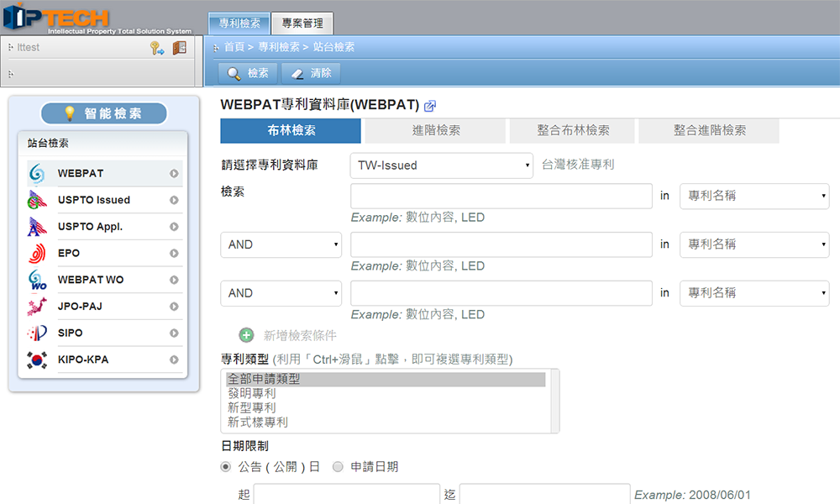The image size is (840, 504).
Task: Click arrow icon on EPO row
Action: 174,254
